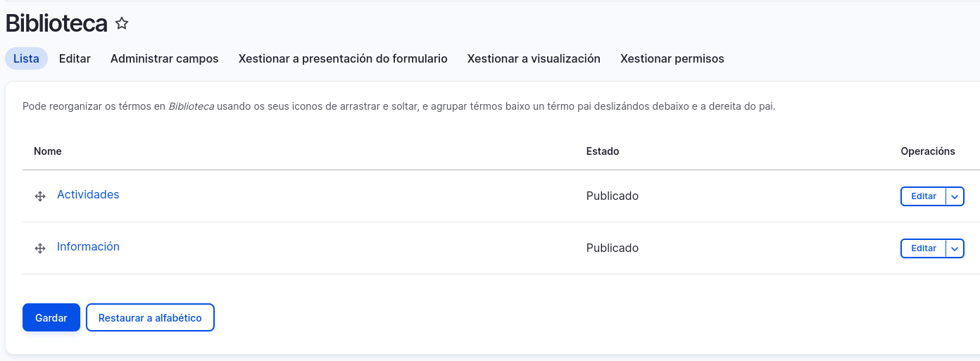Open the Administrar campos tab
Image resolution: width=980 pixels, height=361 pixels.
click(164, 58)
